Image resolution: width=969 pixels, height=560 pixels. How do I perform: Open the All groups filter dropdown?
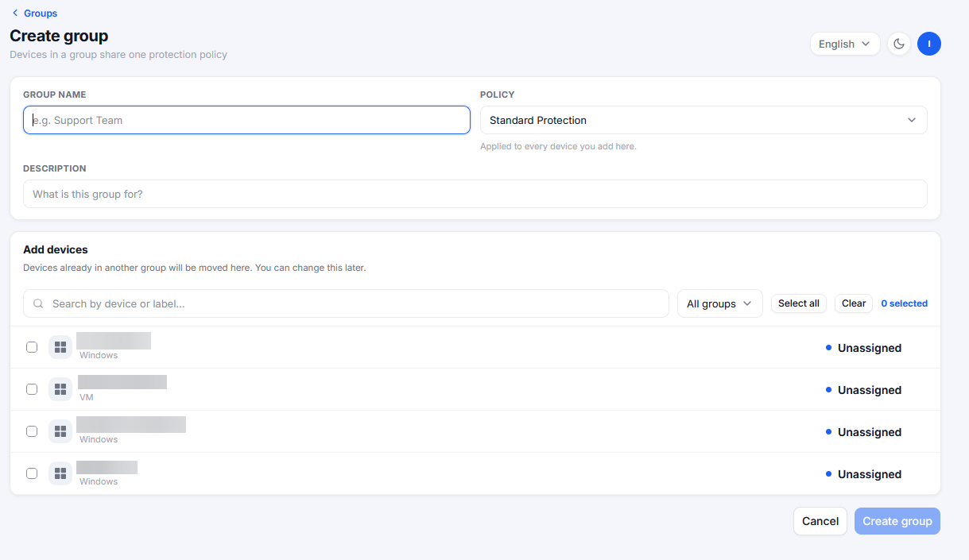coord(719,303)
